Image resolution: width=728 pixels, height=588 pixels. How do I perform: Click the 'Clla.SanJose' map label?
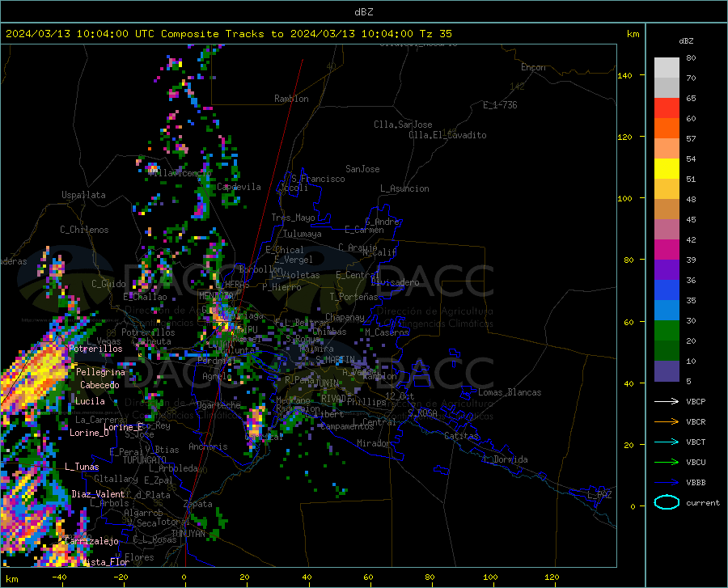click(403, 125)
